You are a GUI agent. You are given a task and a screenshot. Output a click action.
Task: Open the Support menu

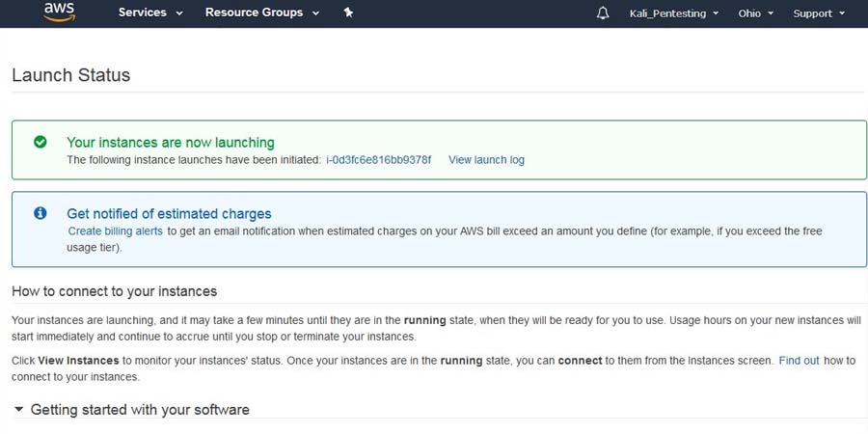(x=819, y=14)
